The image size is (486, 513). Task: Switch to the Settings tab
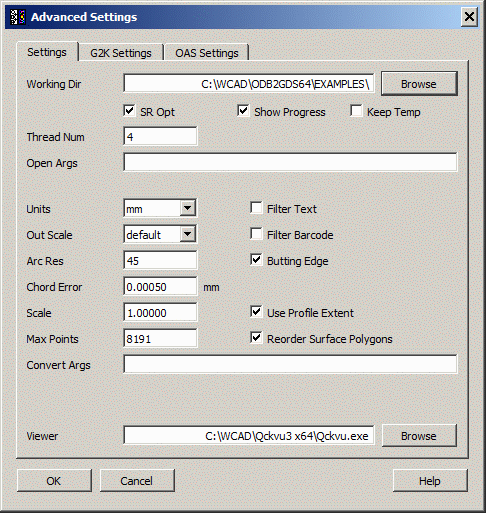click(x=47, y=52)
